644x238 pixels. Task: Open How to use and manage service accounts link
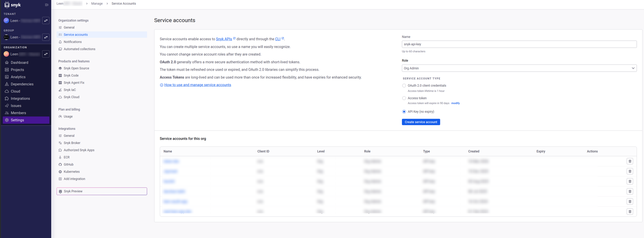197,85
